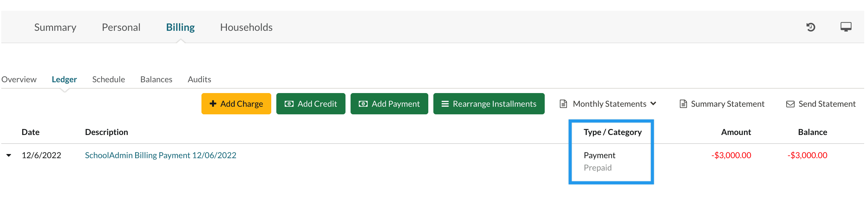Switch to the Schedule sub-tab
Screen dimensions: 868x202
tap(109, 79)
